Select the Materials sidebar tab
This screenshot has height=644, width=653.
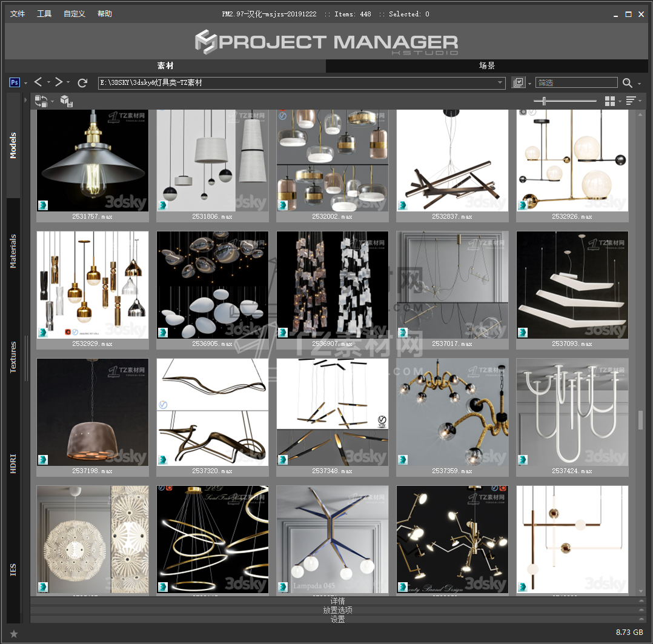(x=13, y=251)
